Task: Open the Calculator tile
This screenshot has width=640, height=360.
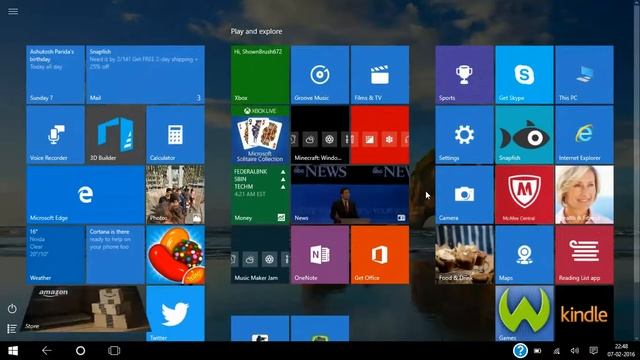Action: [x=176, y=135]
